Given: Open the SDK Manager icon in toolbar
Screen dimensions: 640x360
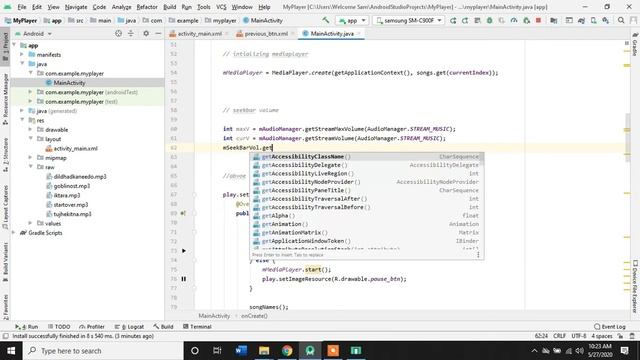Looking at the screenshot, I should pos(606,20).
